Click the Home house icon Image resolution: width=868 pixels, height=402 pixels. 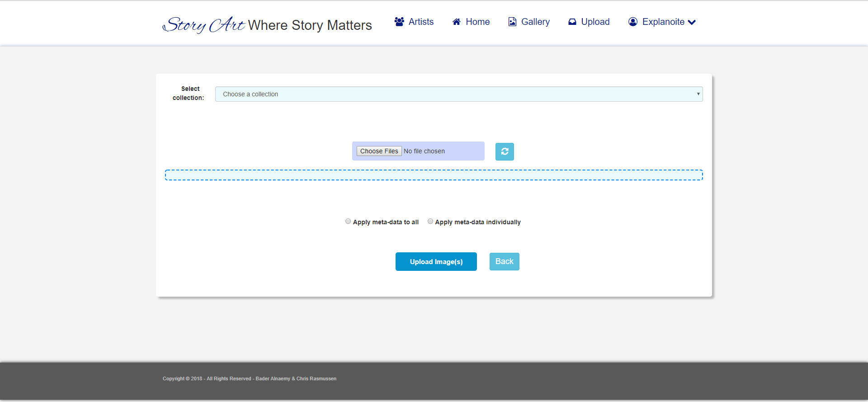click(x=457, y=22)
